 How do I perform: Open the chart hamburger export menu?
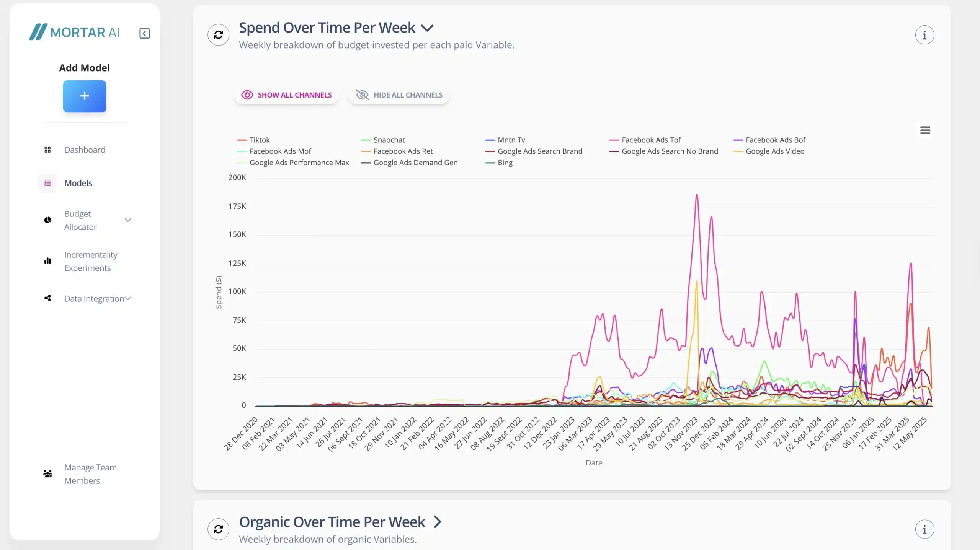(925, 130)
